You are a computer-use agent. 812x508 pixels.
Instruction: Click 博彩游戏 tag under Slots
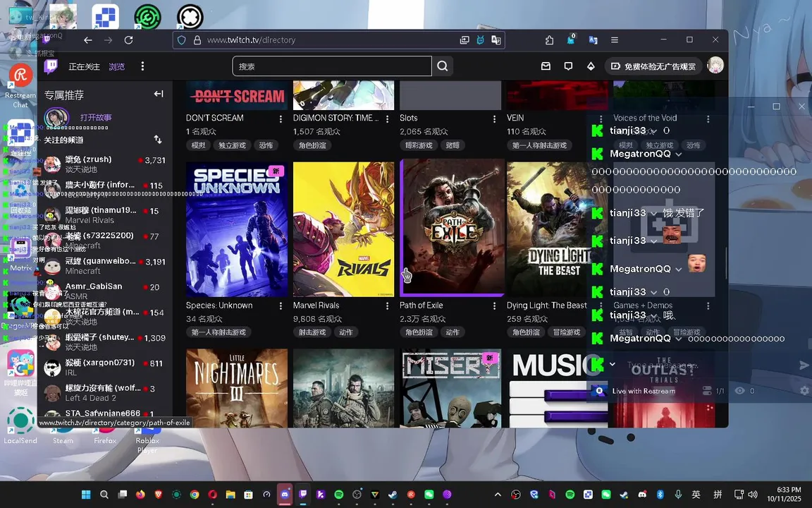[x=419, y=145]
